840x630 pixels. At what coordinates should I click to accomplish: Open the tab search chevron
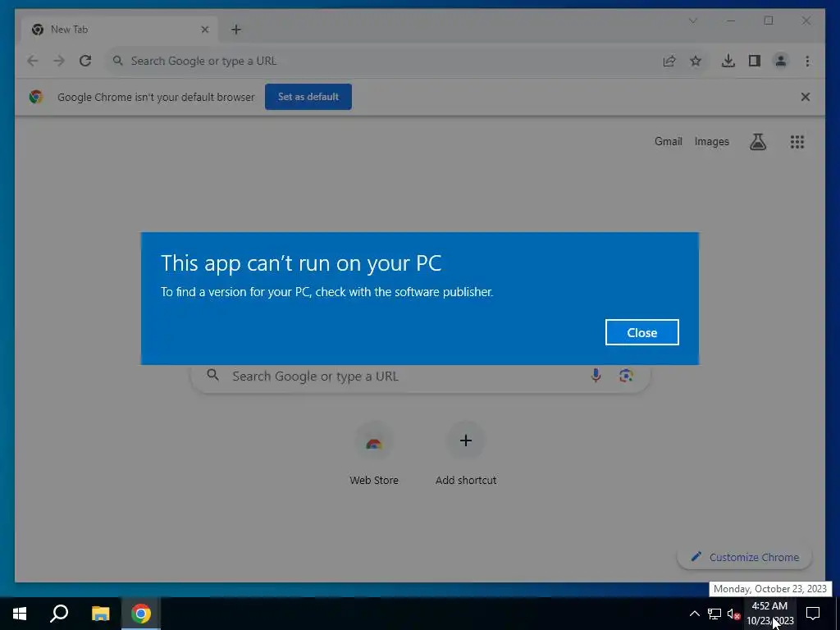(692, 21)
